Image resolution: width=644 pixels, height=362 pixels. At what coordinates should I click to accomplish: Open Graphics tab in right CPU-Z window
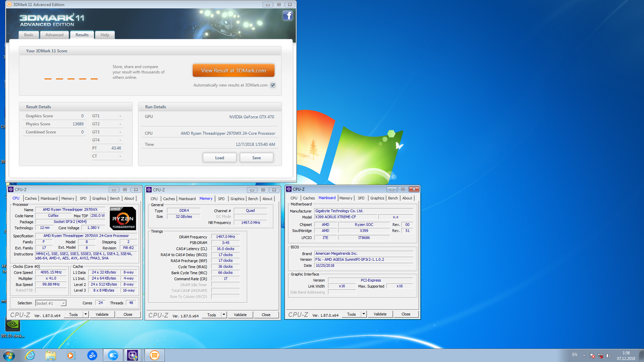[x=377, y=198]
